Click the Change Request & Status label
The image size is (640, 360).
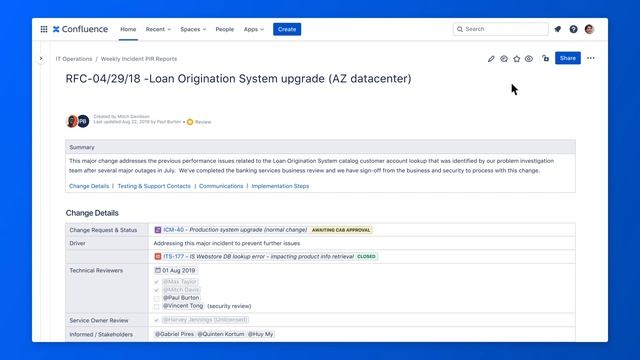pyautogui.click(x=103, y=230)
